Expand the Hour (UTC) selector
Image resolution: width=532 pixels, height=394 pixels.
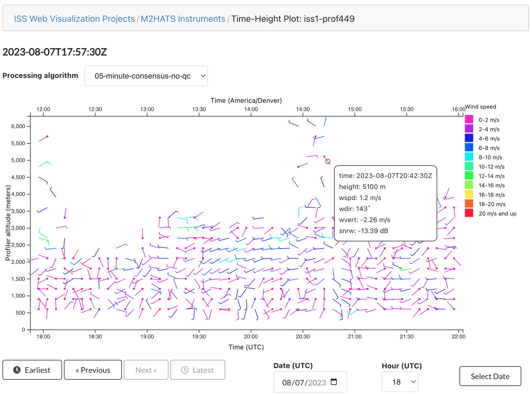click(400, 382)
